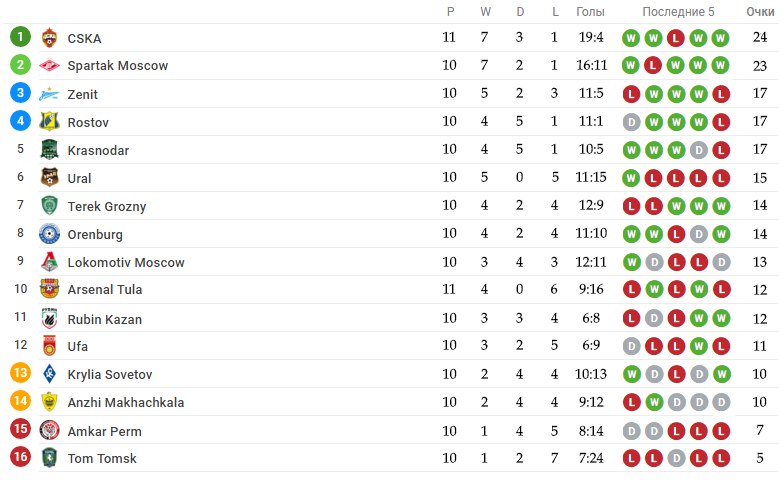The height and width of the screenshot is (480, 784).
Task: Open the Rubin Kazan team link
Action: tap(104, 320)
